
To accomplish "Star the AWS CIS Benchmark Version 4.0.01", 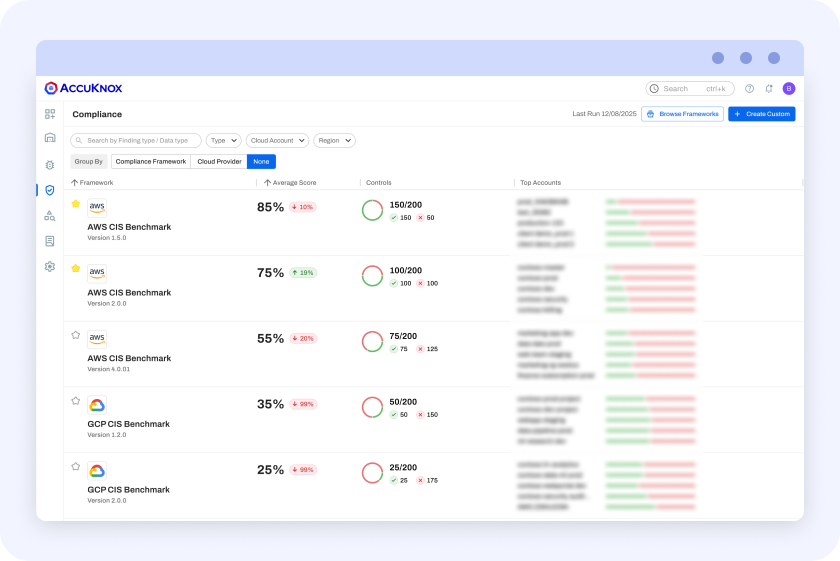I will tap(76, 335).
